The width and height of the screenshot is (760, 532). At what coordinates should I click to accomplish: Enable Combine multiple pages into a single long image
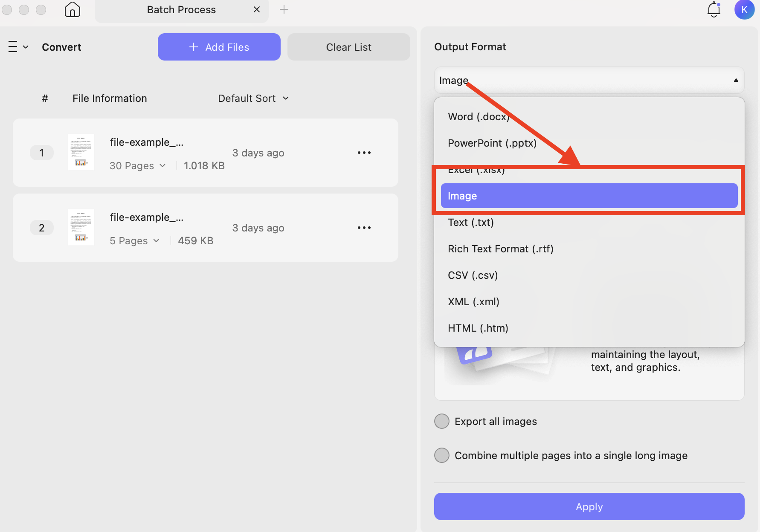click(442, 455)
